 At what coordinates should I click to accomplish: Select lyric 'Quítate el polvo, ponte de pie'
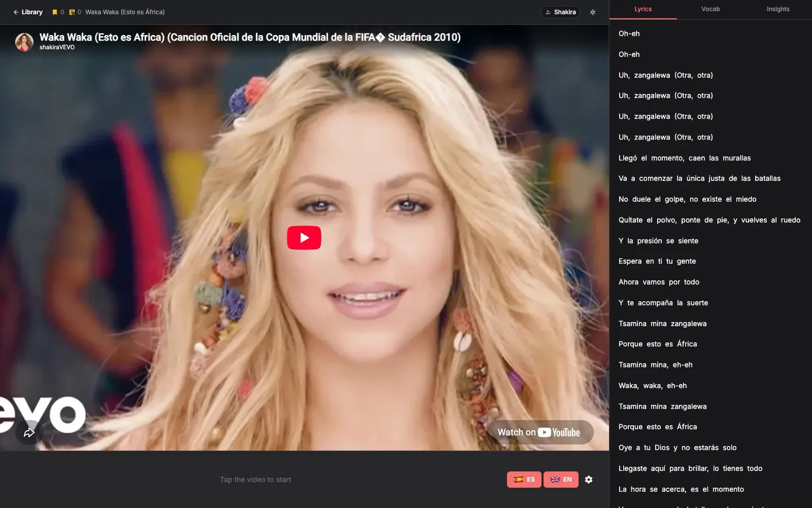click(709, 220)
